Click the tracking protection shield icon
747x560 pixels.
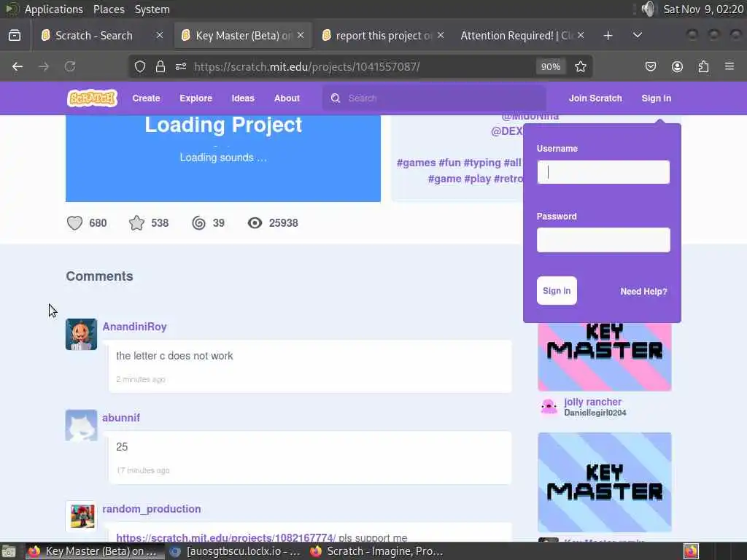[139, 66]
